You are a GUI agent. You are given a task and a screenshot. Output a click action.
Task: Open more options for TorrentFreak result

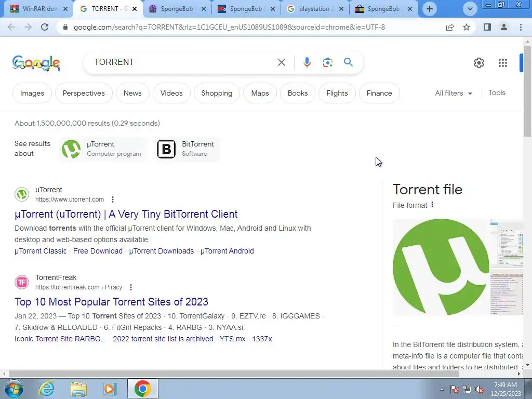click(x=130, y=287)
